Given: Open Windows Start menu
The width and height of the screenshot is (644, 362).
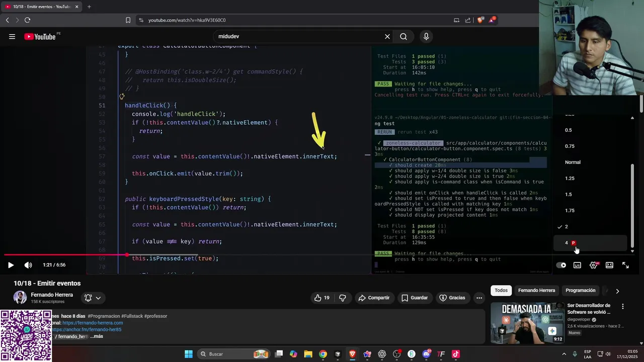Looking at the screenshot, I should [x=189, y=354].
